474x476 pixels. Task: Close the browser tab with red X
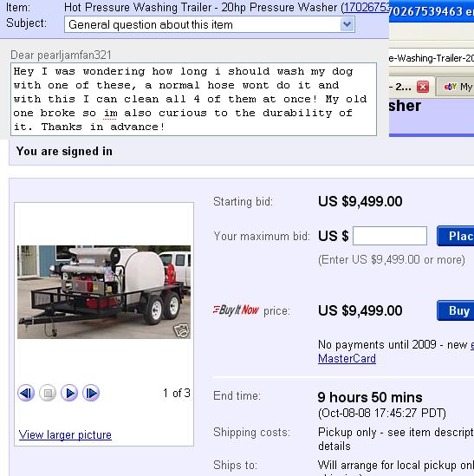[x=423, y=87]
